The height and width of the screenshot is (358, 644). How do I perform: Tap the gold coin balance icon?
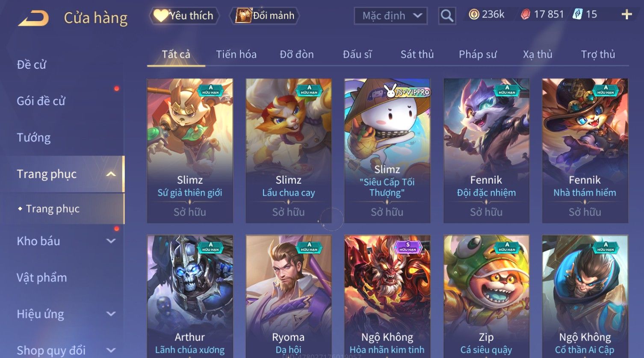473,15
